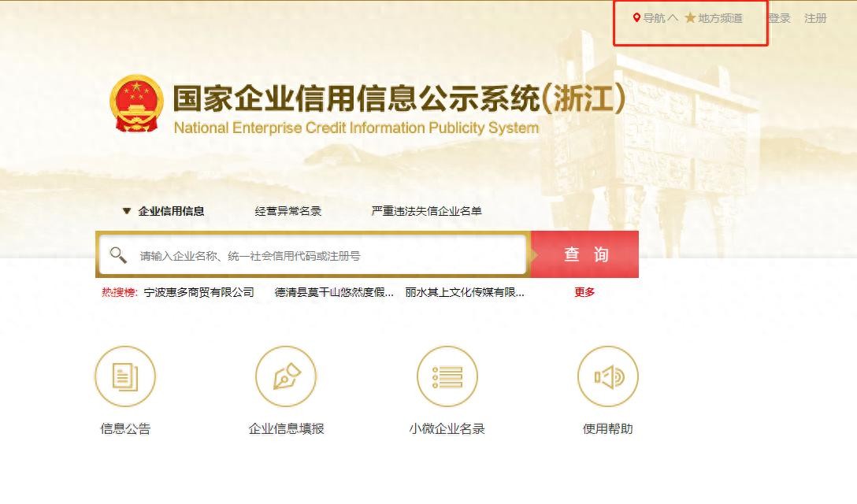Click the magnifying glass search icon
This screenshot has height=504, width=857.
tap(118, 255)
